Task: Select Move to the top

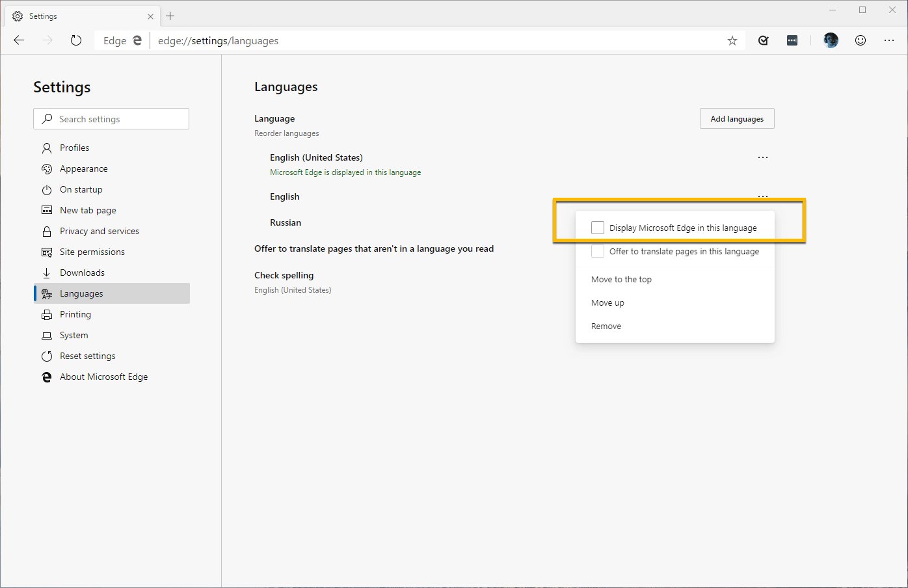Action: tap(621, 280)
